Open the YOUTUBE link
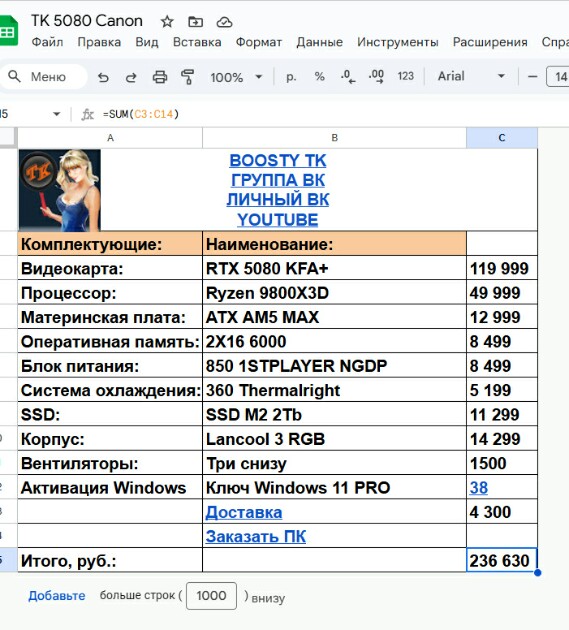Image resolution: width=569 pixels, height=630 pixels. tap(278, 220)
